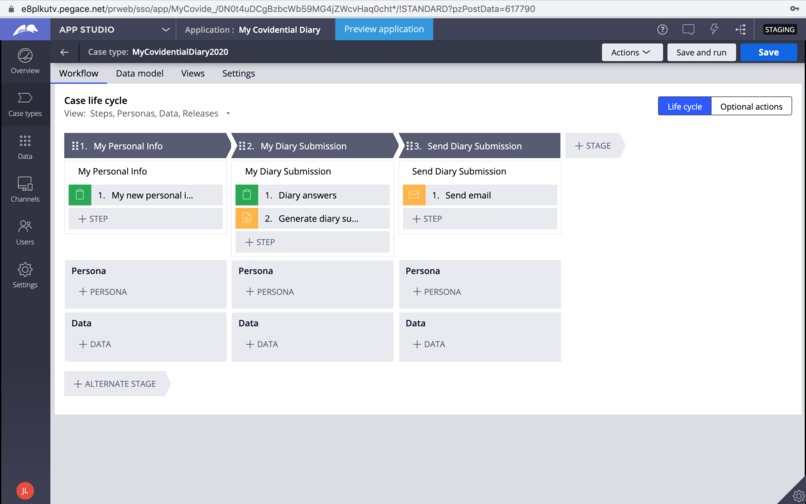Click process name 'My Personal Info' below header
Screen dimensions: 806x504
[113, 171]
